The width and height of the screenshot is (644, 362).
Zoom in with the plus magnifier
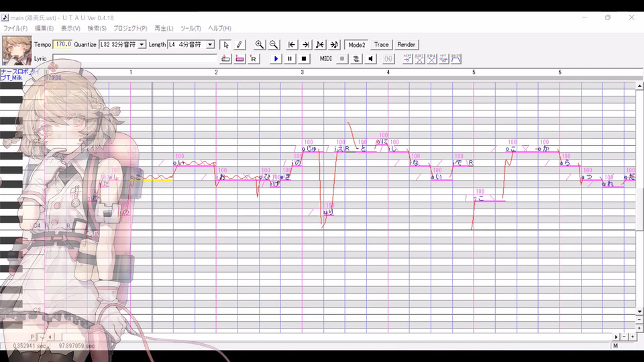(259, 45)
